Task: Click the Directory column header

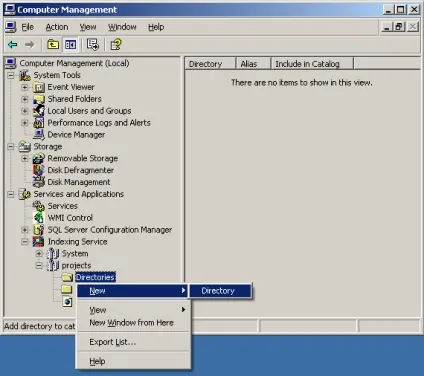Action: [210, 64]
